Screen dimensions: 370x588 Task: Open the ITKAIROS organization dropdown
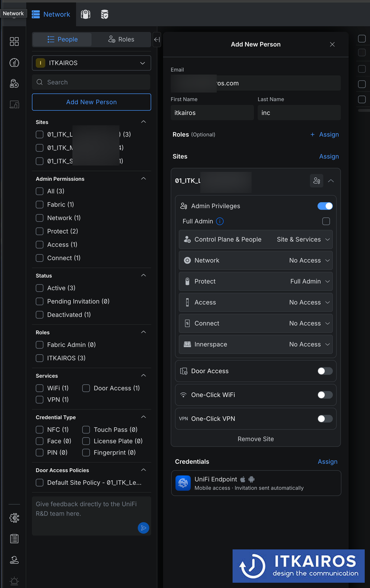pos(91,63)
